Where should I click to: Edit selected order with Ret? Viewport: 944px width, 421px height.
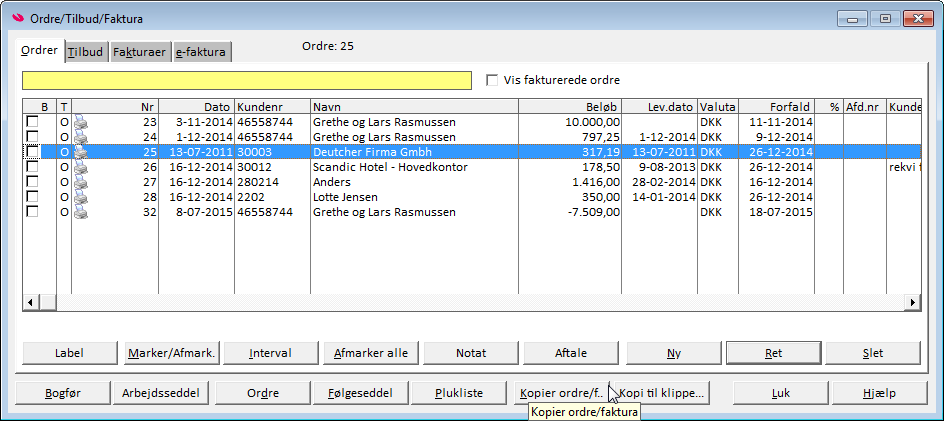(x=774, y=354)
